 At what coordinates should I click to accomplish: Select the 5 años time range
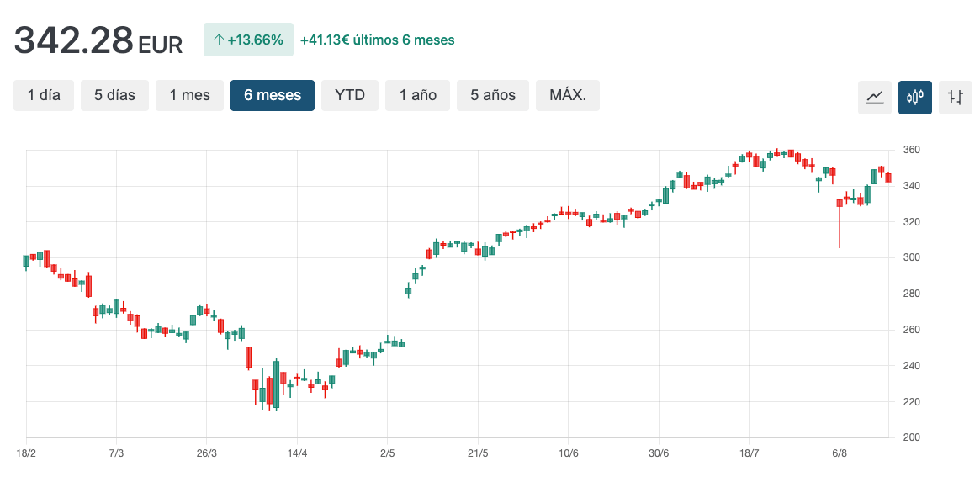[493, 96]
